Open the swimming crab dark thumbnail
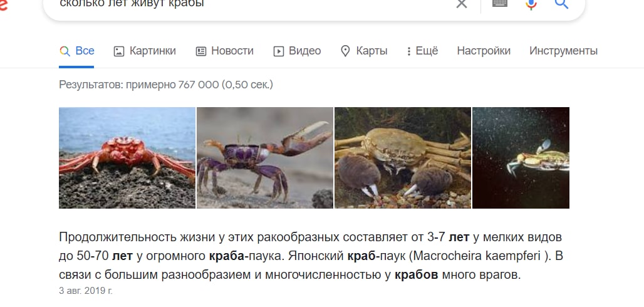This screenshot has height=307, width=644. click(x=521, y=158)
